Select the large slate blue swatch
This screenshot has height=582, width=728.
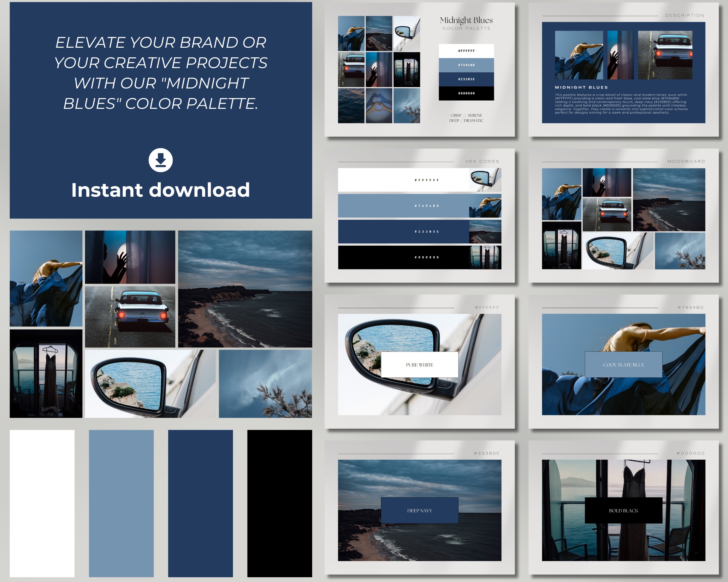pyautogui.click(x=121, y=503)
